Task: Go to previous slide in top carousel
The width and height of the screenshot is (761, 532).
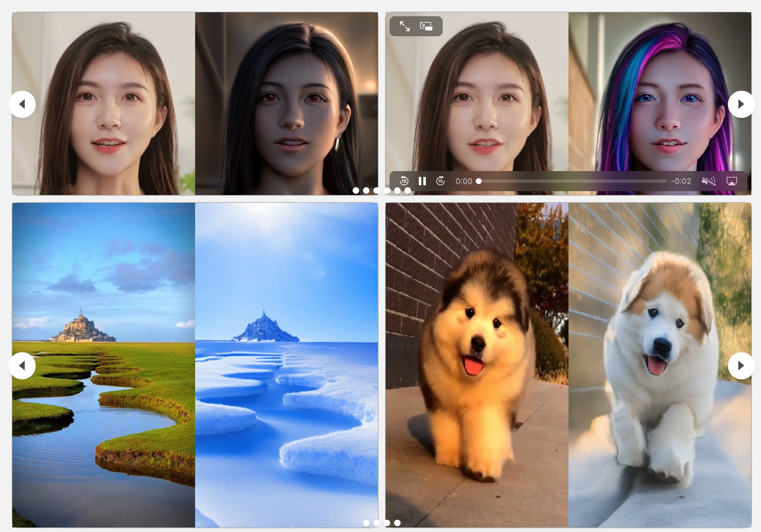Action: point(22,104)
